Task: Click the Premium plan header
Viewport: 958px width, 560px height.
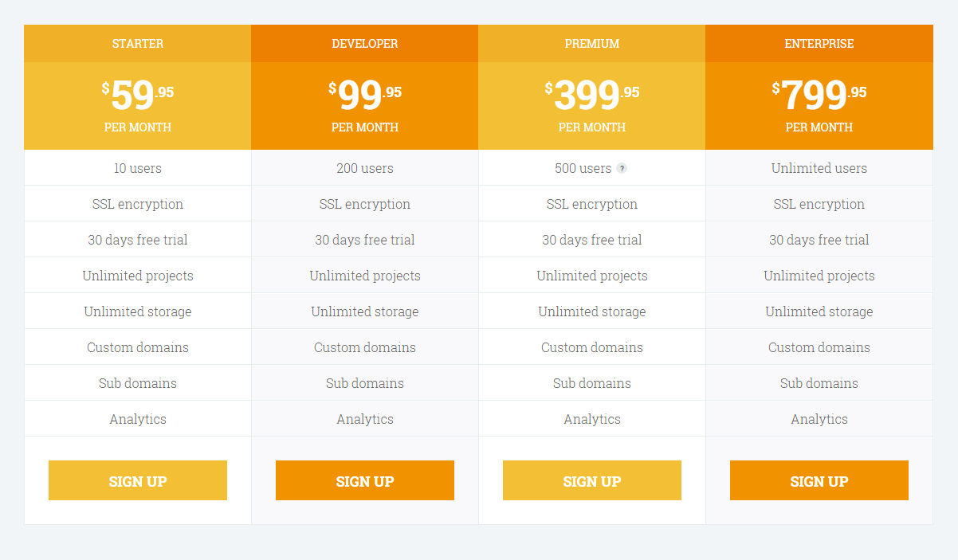Action: (x=591, y=44)
